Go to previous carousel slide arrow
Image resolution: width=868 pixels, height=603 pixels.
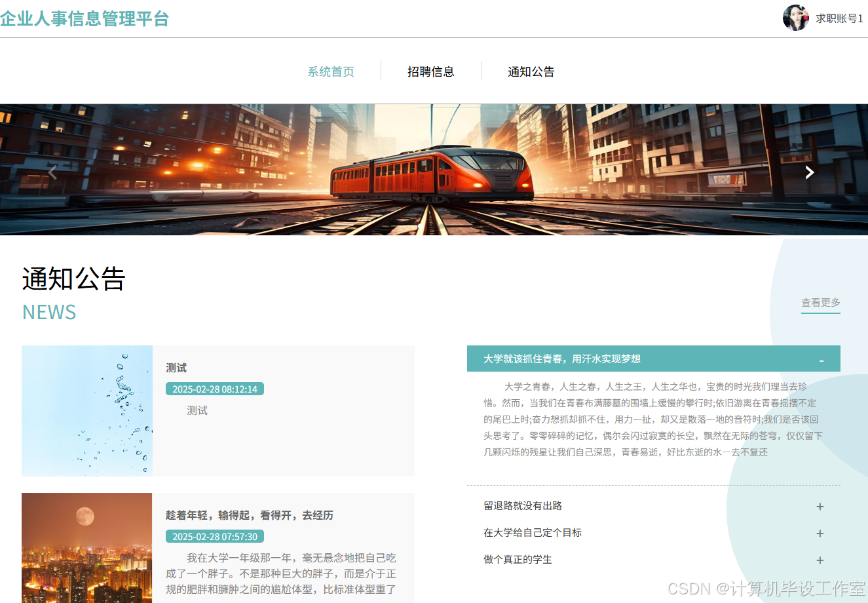click(x=53, y=172)
